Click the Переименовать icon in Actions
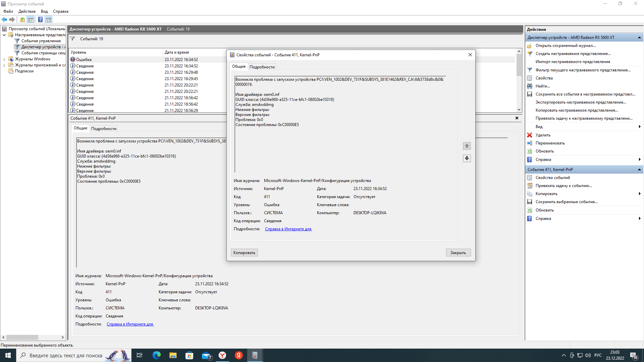This screenshot has width=644, height=362. coord(530,143)
